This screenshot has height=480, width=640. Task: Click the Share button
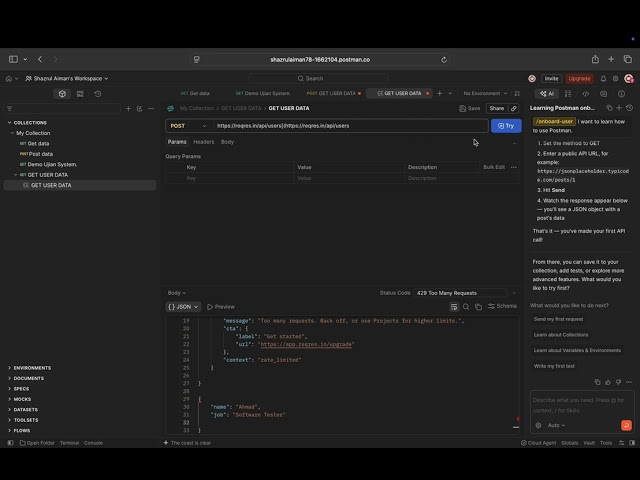[497, 108]
